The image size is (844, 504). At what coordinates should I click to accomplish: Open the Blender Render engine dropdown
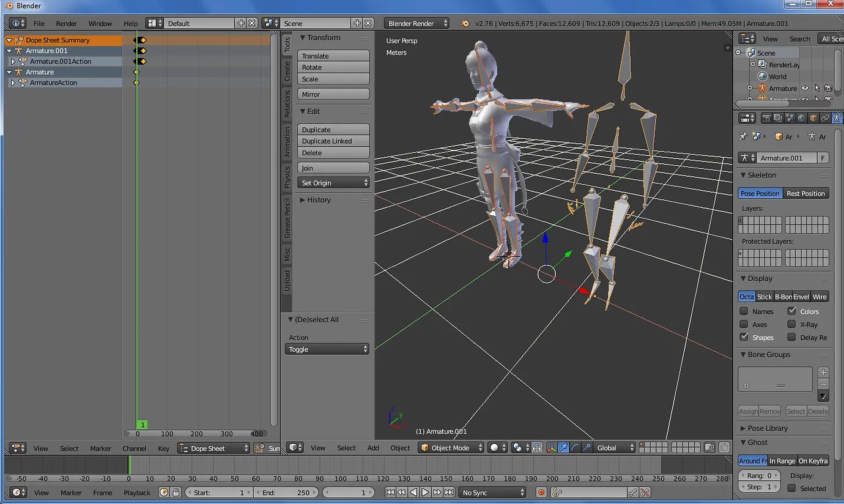417,23
